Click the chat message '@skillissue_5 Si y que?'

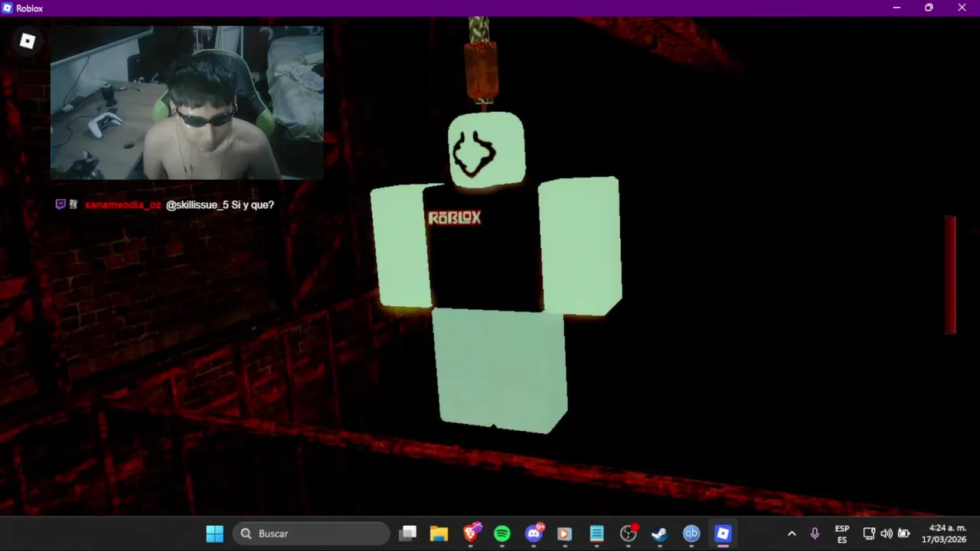(220, 205)
